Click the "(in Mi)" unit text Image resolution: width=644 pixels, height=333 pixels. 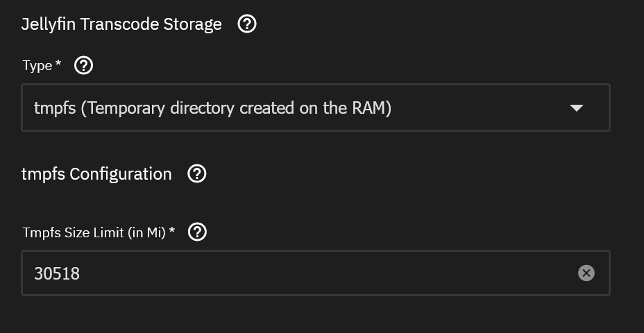coord(146,232)
